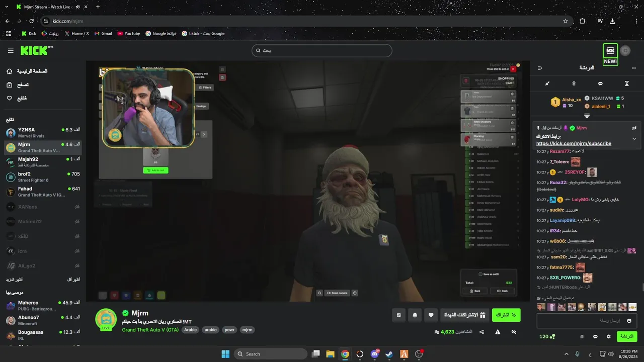Image resolution: width=644 pixels, height=362 pixels.
Task: Click show more in following list
Action: tap(14, 279)
